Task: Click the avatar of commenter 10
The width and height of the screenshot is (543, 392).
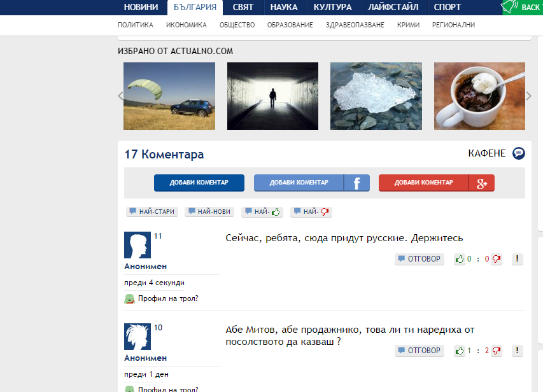Action: click(138, 337)
